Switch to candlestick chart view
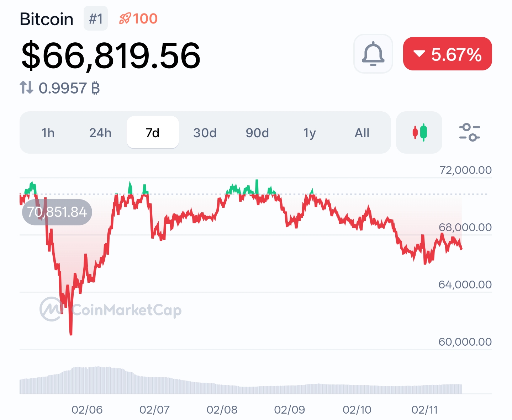 point(419,133)
